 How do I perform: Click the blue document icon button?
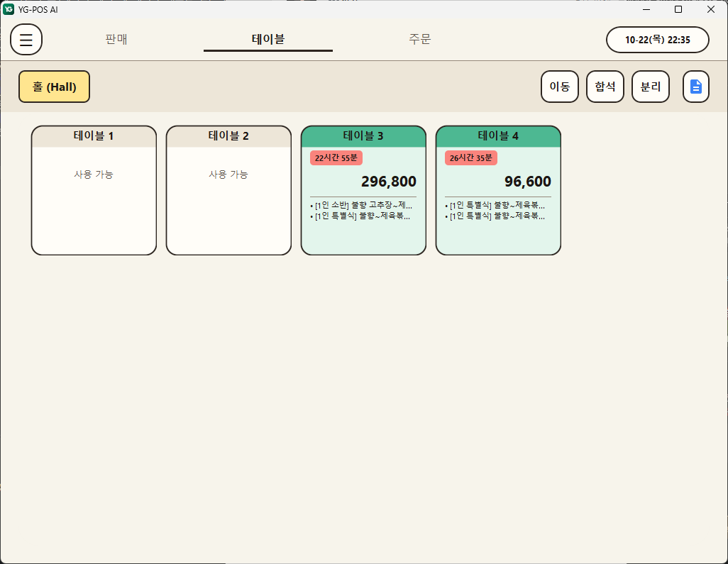[x=695, y=87]
